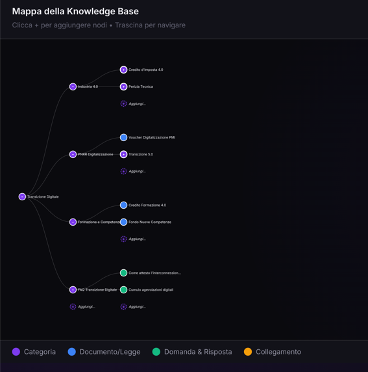Open the Come attesto l'interconnessione question node
Viewport: 368px width, 372px height.
(x=124, y=273)
